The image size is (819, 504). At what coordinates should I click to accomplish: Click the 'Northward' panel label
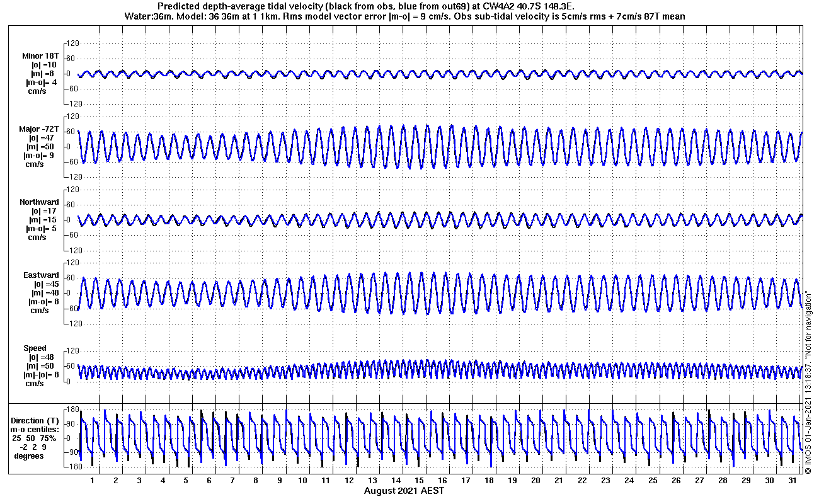point(39,202)
